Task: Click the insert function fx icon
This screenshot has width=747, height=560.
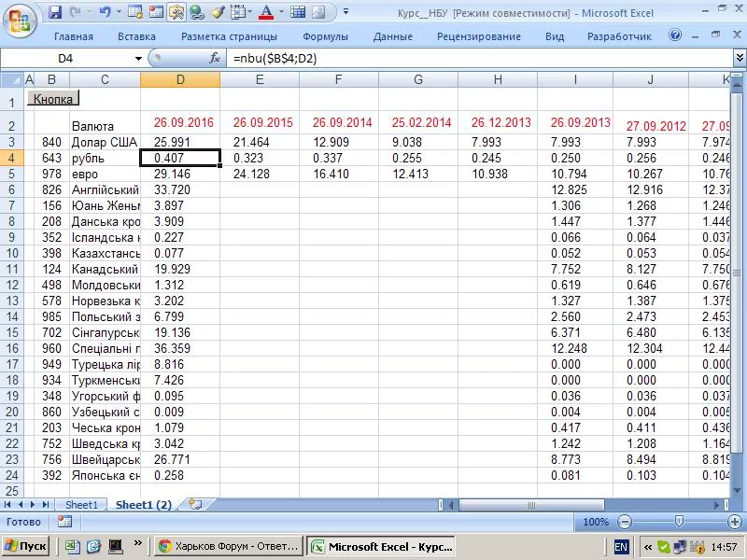Action: pyautogui.click(x=215, y=58)
